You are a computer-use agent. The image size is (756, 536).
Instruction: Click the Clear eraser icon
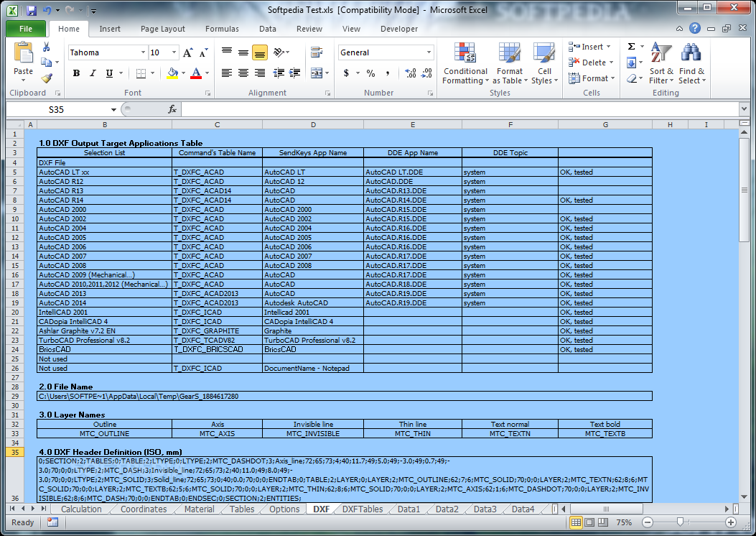point(631,78)
